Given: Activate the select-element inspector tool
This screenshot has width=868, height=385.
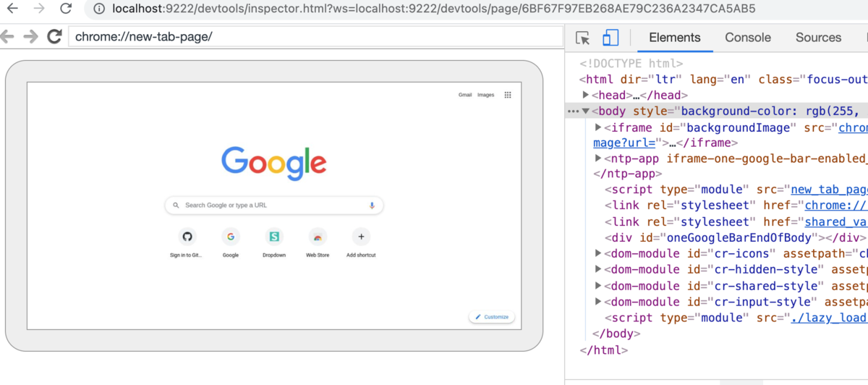Looking at the screenshot, I should pyautogui.click(x=583, y=38).
